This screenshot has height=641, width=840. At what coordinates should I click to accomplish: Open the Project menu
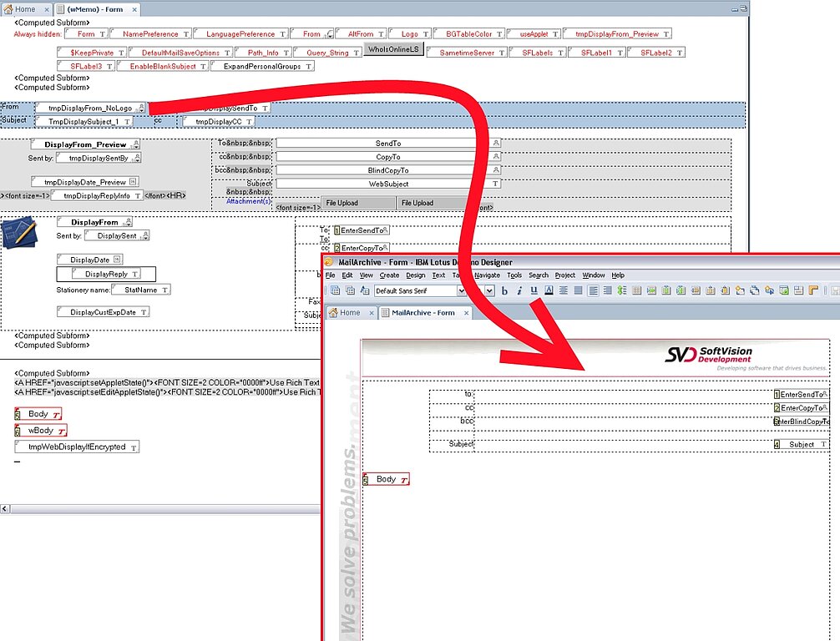point(565,275)
